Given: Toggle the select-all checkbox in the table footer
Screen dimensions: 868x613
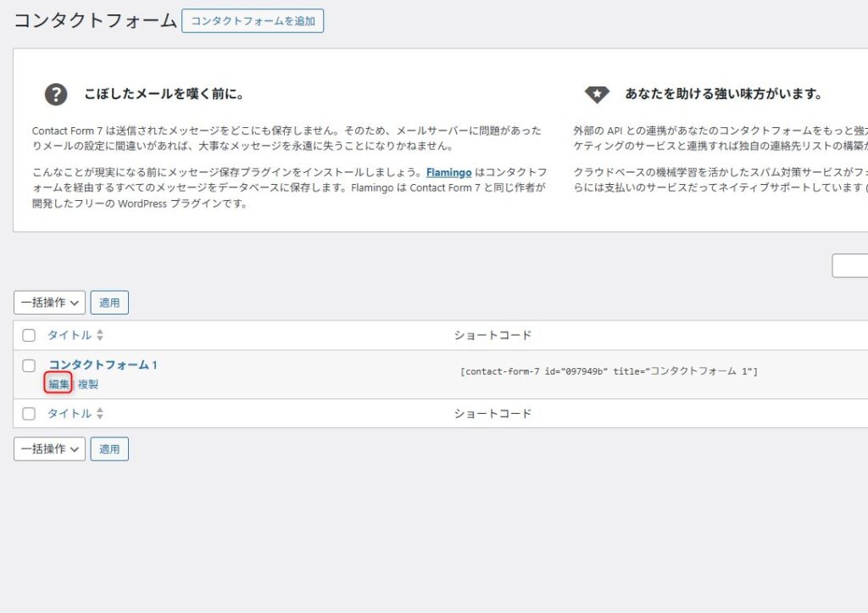Looking at the screenshot, I should click(29, 414).
